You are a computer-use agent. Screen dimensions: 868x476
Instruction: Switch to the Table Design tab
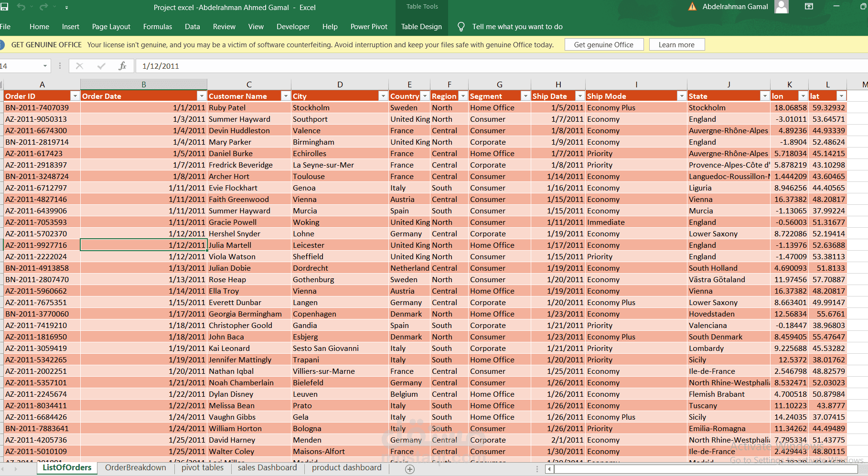421,27
